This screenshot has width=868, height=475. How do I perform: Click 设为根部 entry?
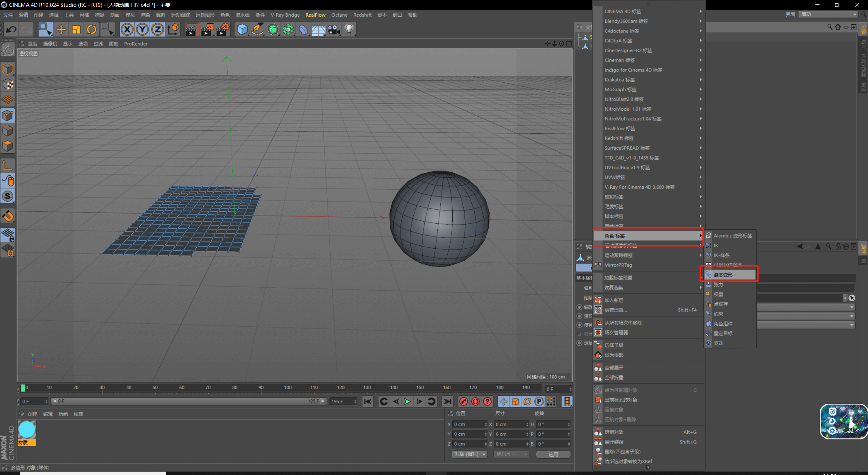pyautogui.click(x=648, y=355)
